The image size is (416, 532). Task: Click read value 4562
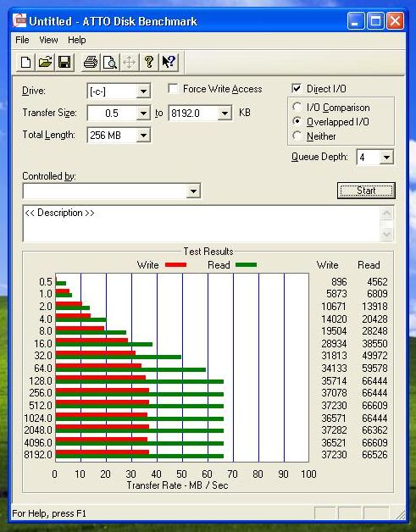tap(377, 281)
